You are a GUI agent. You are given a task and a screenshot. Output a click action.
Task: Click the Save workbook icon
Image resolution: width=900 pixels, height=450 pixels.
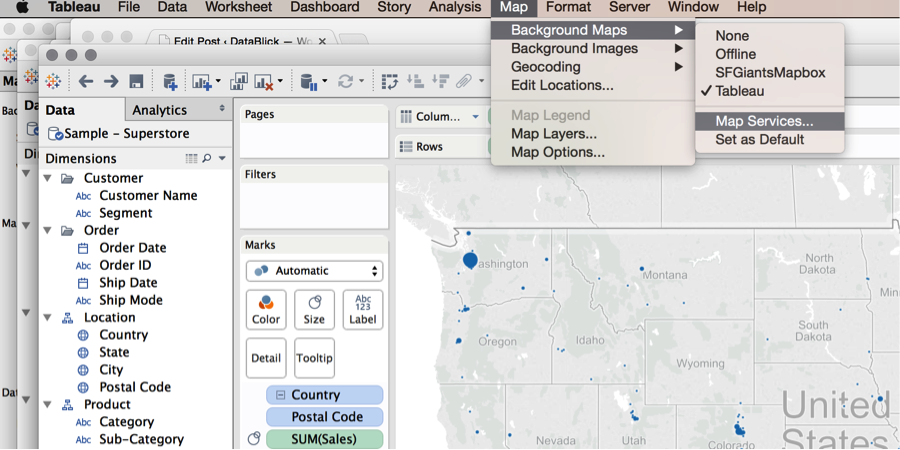pyautogui.click(x=137, y=81)
